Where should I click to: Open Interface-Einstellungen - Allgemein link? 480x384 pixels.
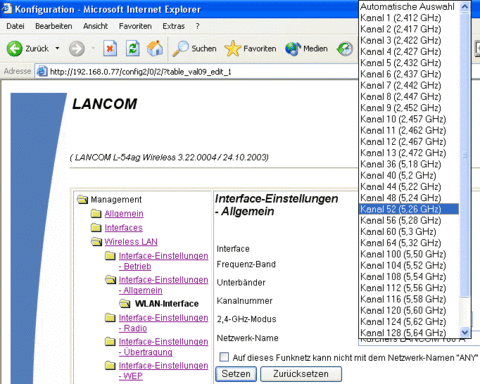coord(163,285)
